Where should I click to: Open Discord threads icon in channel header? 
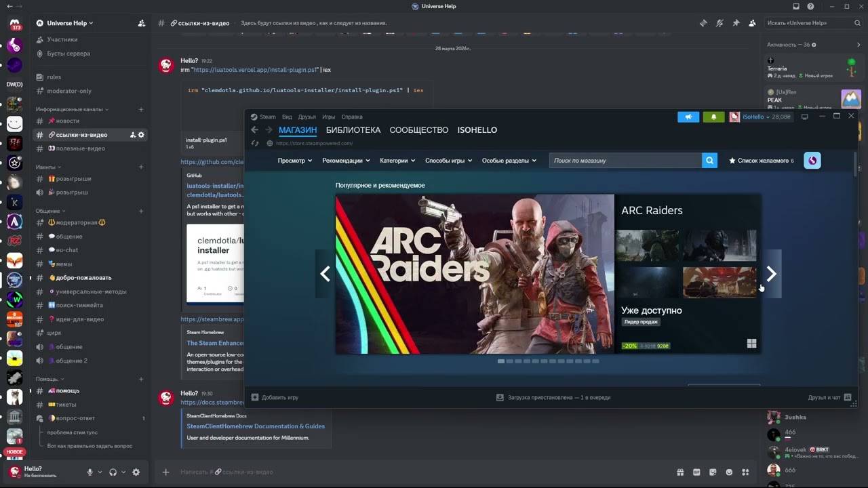(703, 23)
